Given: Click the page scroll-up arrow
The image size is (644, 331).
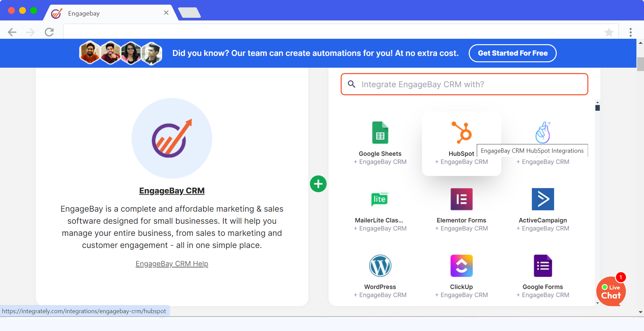Looking at the screenshot, I should click(640, 43).
